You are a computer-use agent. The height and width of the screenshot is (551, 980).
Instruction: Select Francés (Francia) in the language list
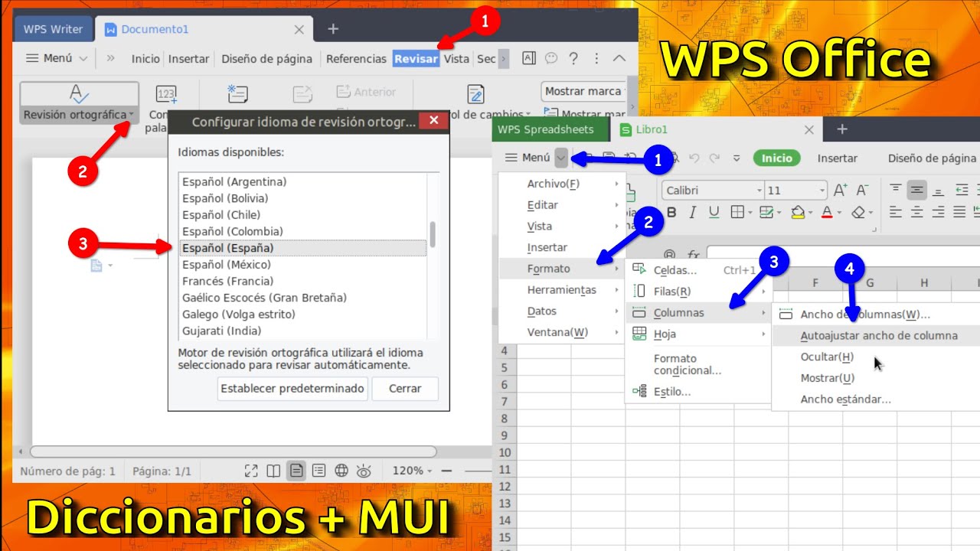click(302, 281)
